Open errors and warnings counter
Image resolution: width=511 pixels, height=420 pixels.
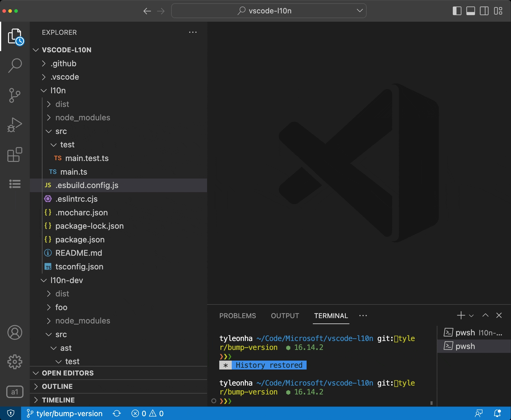coord(148,413)
